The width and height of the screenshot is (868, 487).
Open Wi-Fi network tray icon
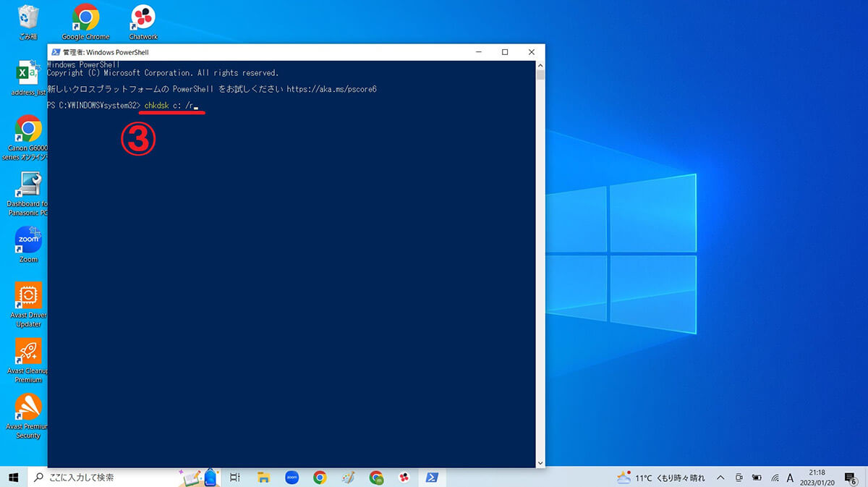775,478
